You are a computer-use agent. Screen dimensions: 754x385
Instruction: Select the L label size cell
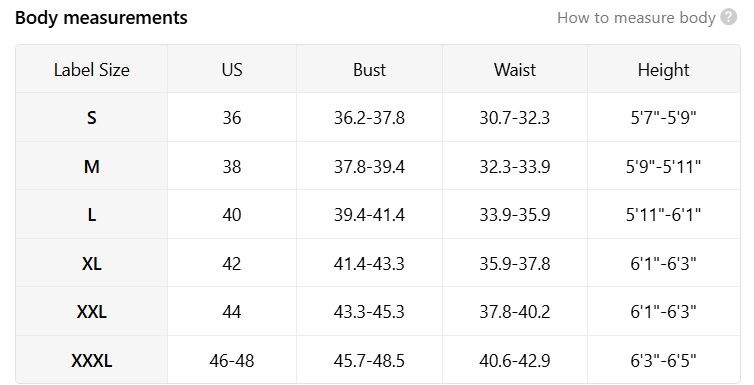(x=91, y=214)
